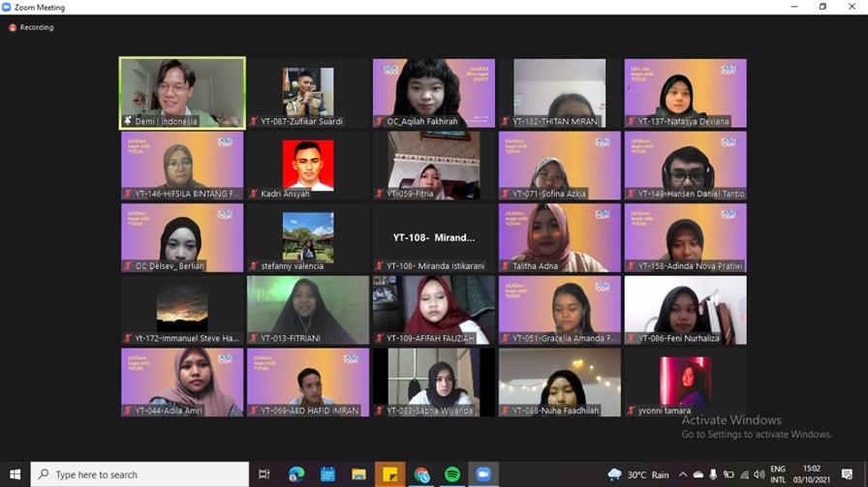
Task: Click the Zoom app taskbar icon
Action: [483, 474]
